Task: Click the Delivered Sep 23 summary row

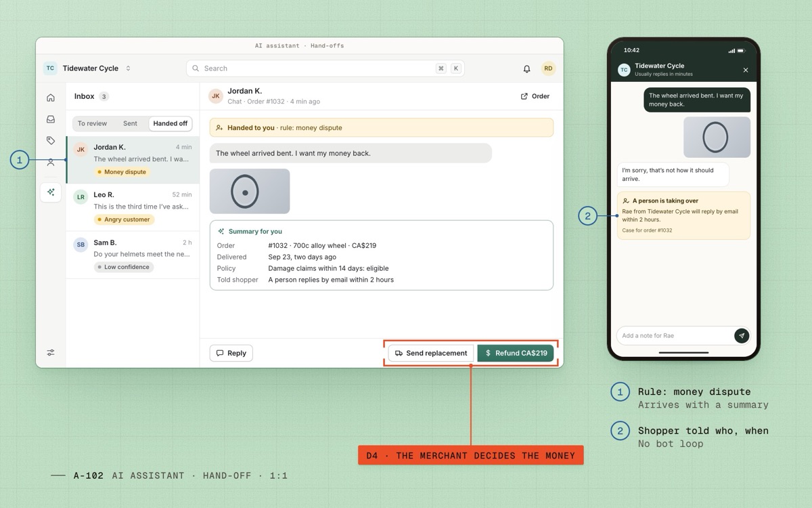Action: point(382,257)
